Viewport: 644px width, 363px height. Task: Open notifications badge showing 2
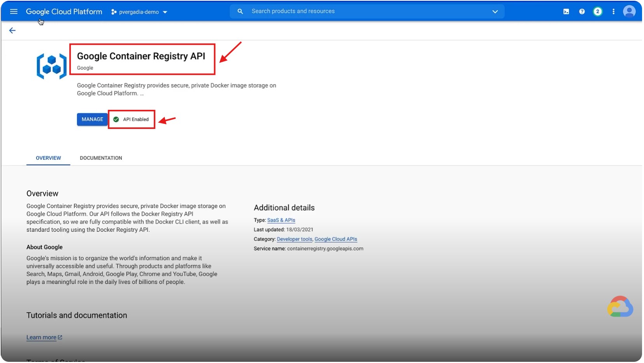(x=597, y=12)
